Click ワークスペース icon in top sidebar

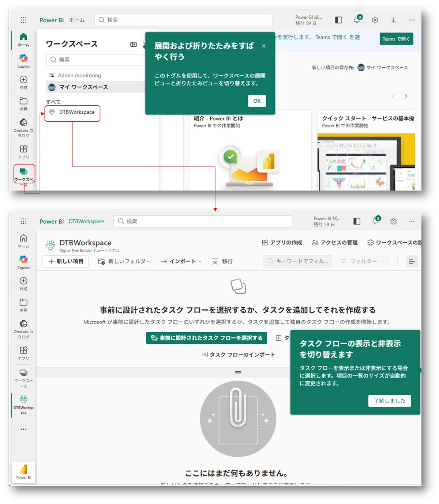(x=24, y=174)
